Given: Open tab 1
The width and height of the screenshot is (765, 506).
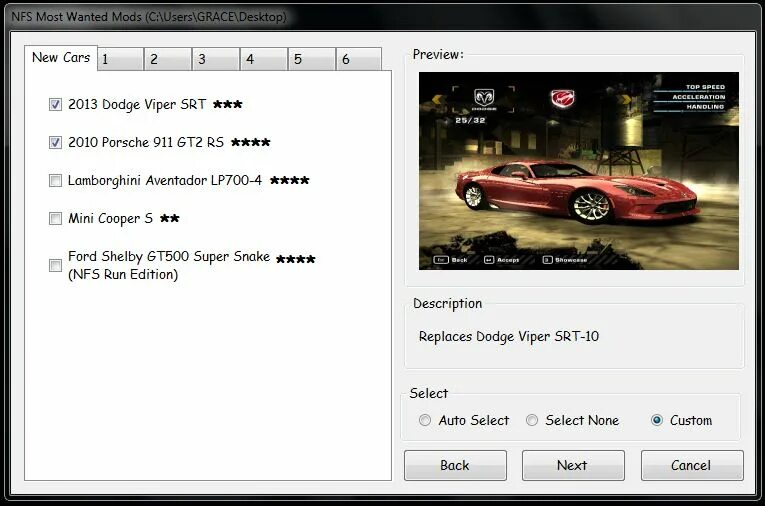Looking at the screenshot, I should pos(120,60).
